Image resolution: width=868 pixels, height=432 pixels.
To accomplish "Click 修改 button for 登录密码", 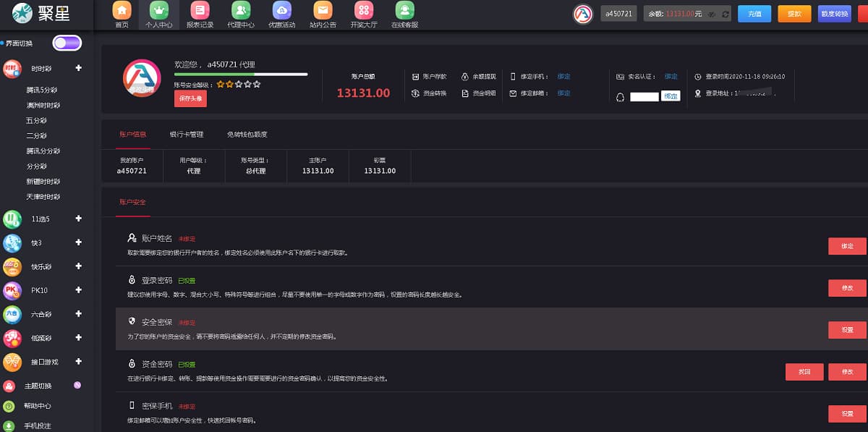I will [847, 288].
